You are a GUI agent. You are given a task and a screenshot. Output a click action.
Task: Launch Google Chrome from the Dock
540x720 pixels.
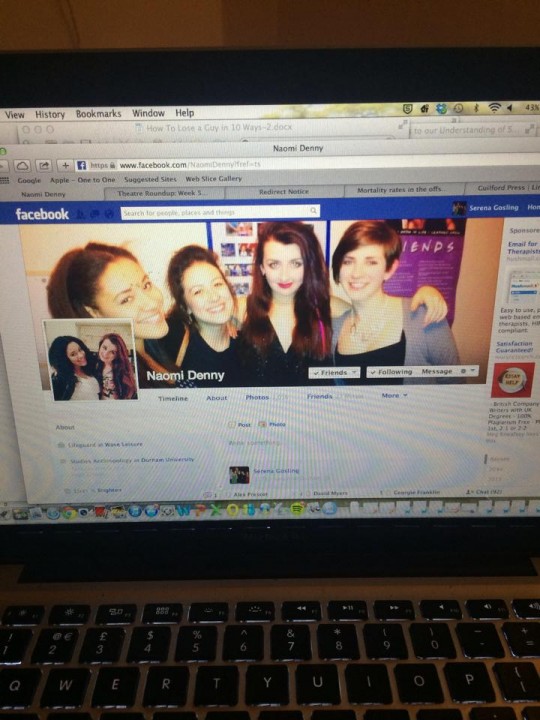(69, 513)
